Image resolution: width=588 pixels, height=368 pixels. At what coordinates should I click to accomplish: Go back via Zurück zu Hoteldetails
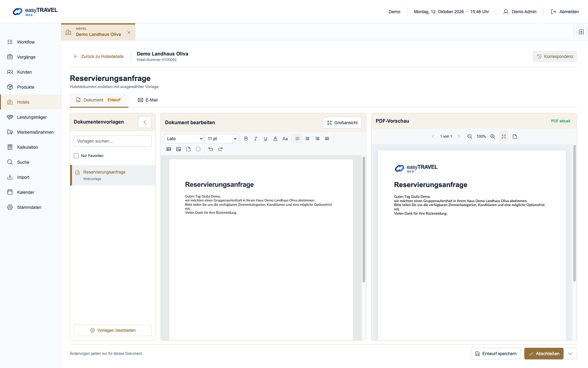tap(99, 56)
